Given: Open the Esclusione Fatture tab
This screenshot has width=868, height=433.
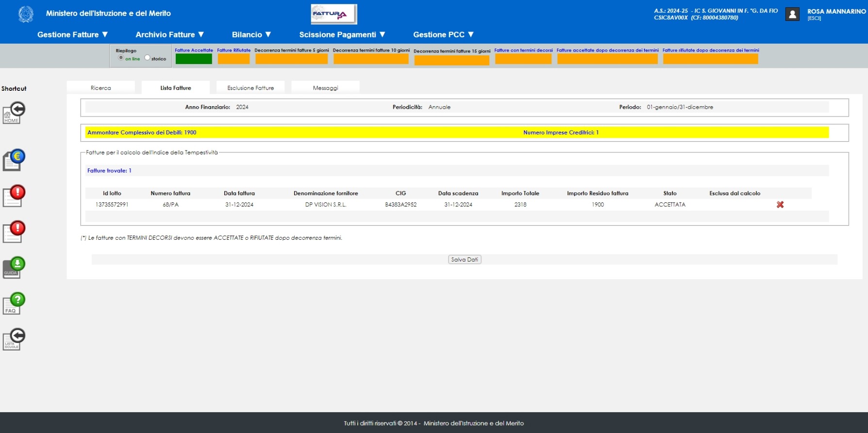Looking at the screenshot, I should [x=250, y=88].
